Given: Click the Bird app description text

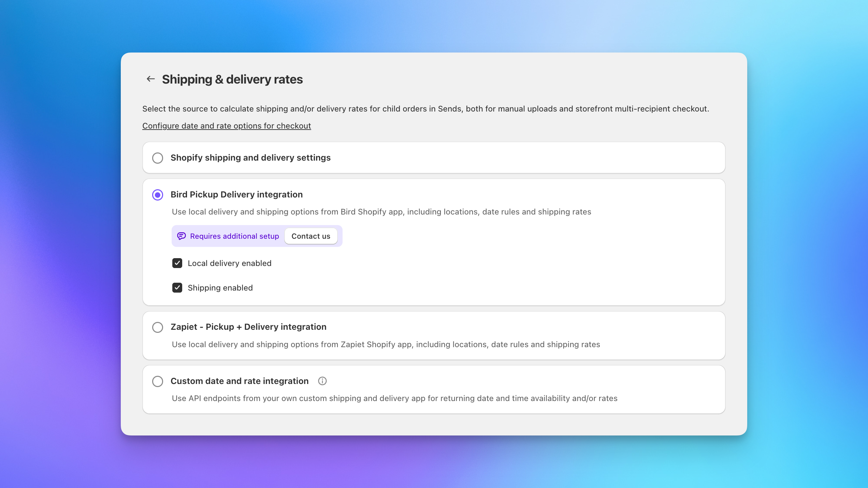Looking at the screenshot, I should (x=381, y=211).
